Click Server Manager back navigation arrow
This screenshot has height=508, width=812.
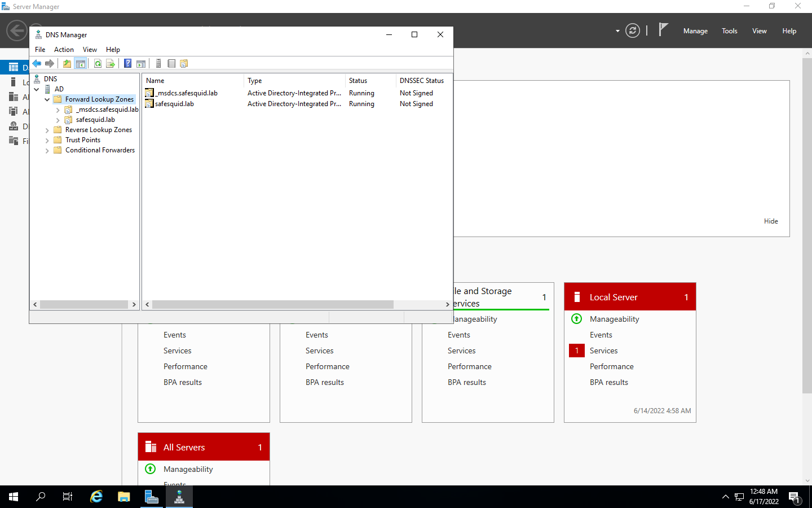coord(17,30)
